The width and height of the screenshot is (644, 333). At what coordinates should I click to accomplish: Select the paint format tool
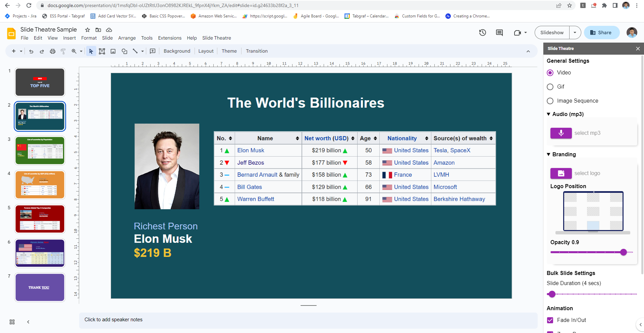[x=63, y=51]
